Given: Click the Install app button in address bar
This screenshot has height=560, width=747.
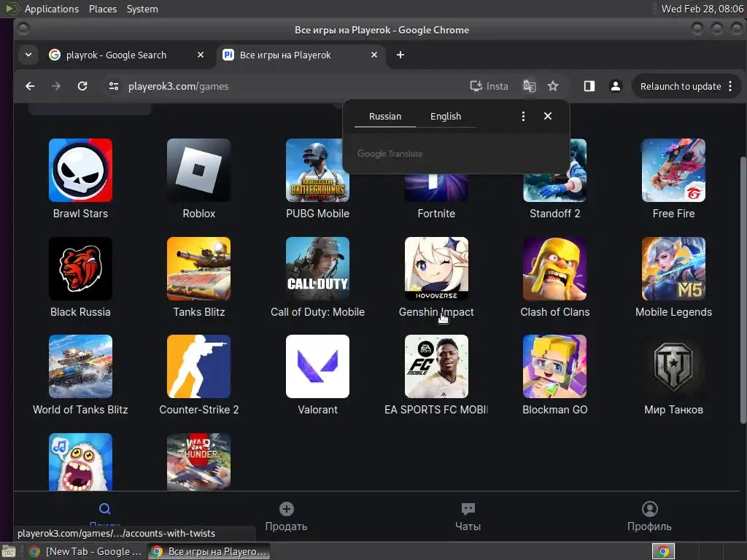Looking at the screenshot, I should 489,86.
